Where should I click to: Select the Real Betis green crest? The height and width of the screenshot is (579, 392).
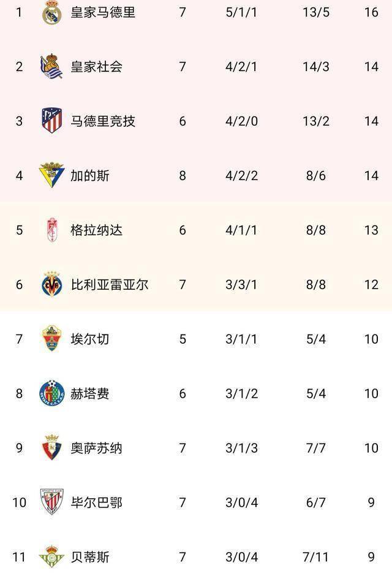pyautogui.click(x=51, y=556)
